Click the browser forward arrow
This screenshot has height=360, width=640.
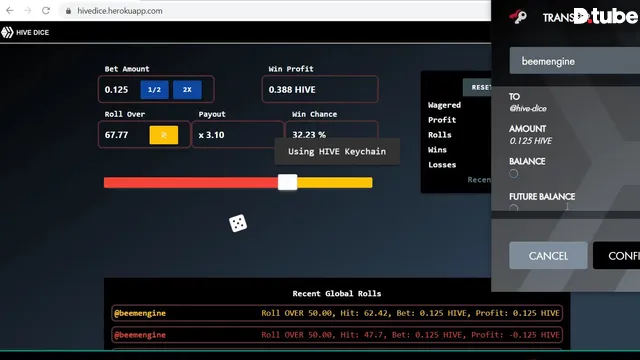pyautogui.click(x=28, y=11)
